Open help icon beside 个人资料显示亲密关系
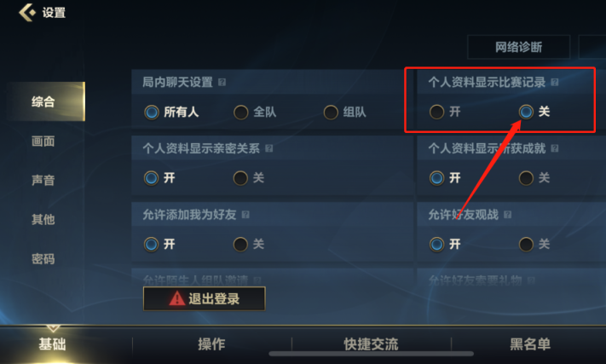 coord(269,148)
